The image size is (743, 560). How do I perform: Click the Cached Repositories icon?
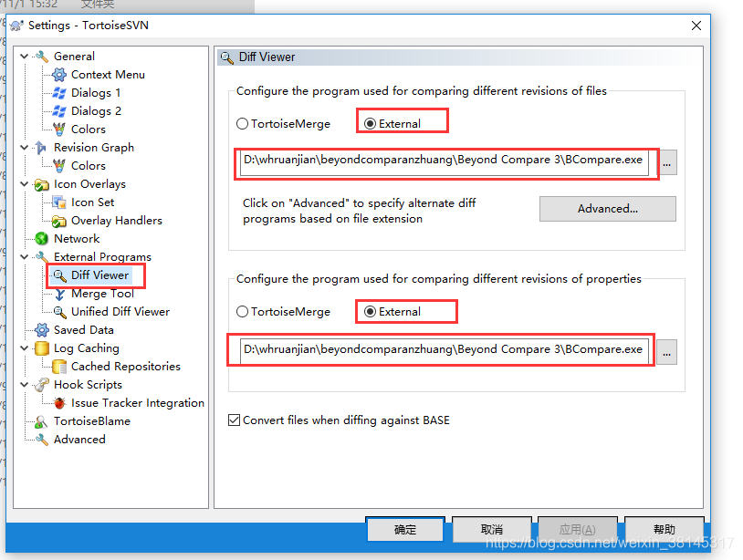pos(59,367)
